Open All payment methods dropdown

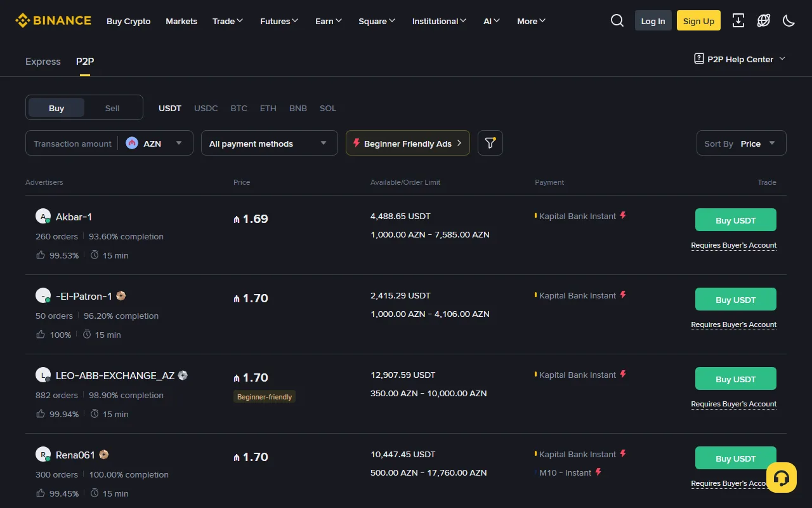coord(268,143)
